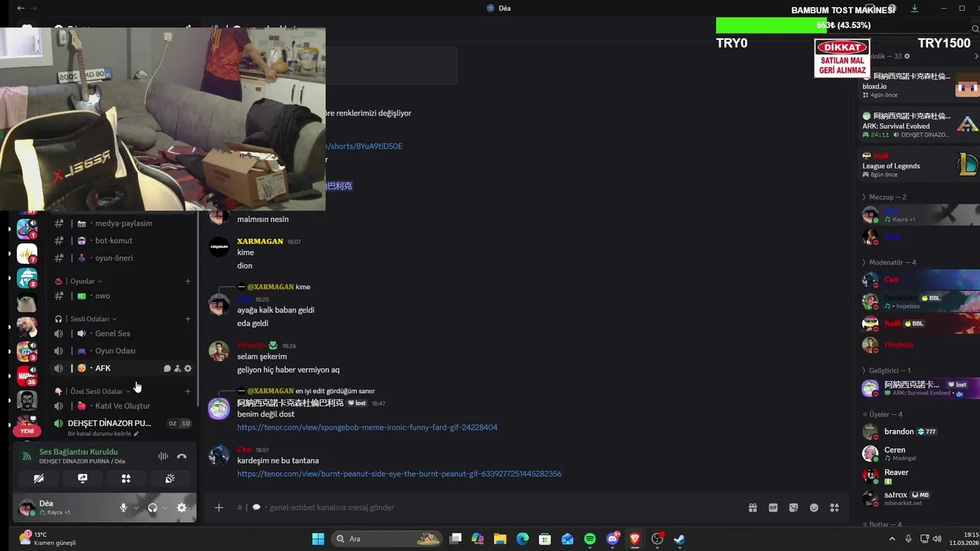The image size is (980, 551).
Task: Open the bot-komut channel
Action: click(122, 240)
